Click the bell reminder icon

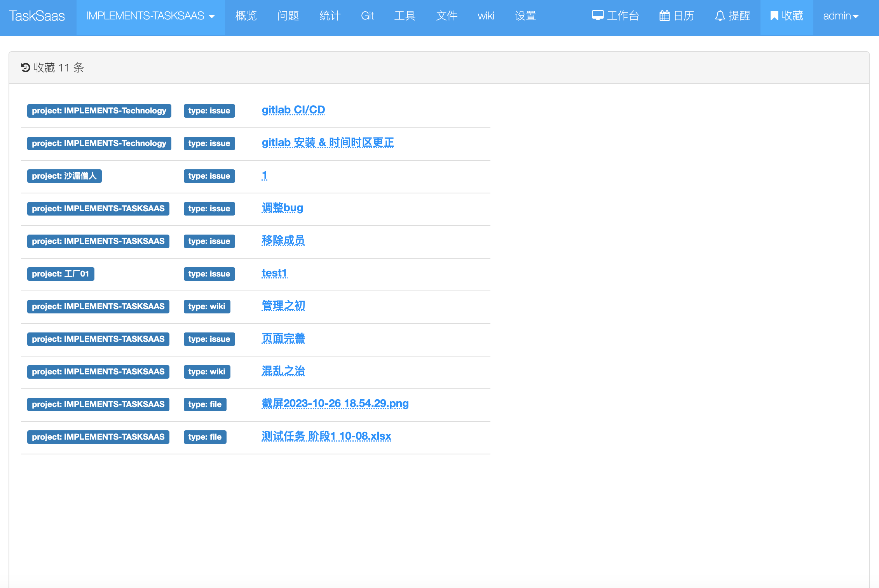(720, 16)
